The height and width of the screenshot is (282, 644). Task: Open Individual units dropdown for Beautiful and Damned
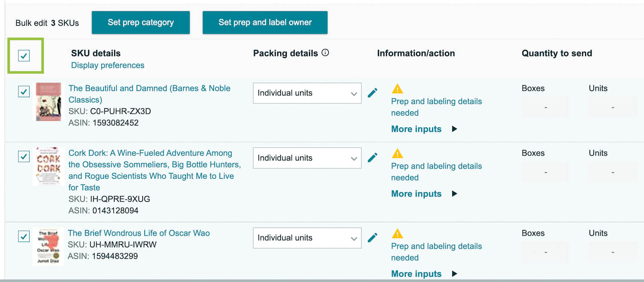pos(307,93)
